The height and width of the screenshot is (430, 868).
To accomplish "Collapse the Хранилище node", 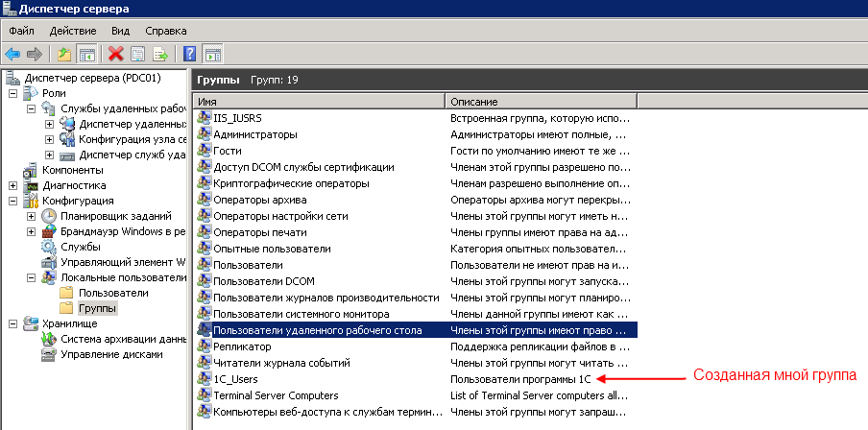I will pos(12,323).
